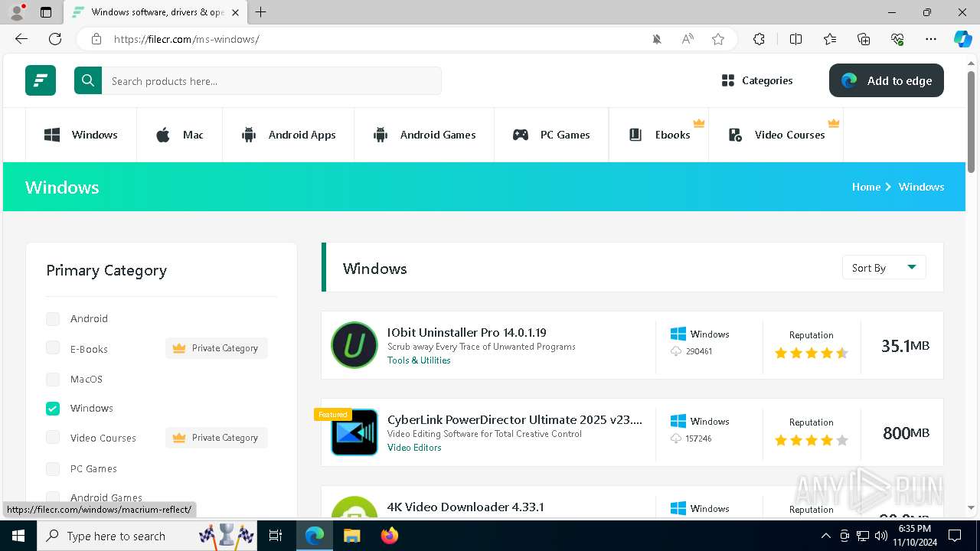
Task: Check the Android Games category checkbox
Action: tap(53, 497)
